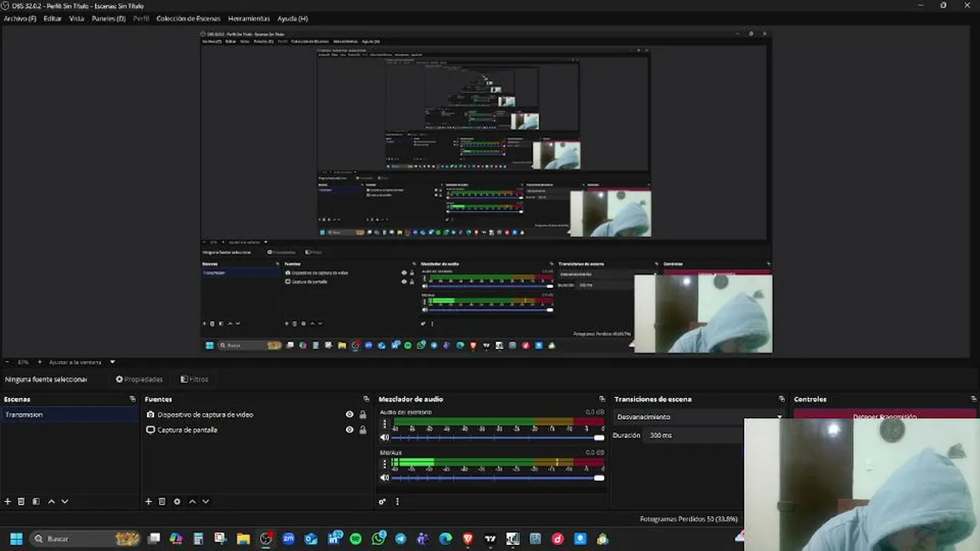Add a new source in Fuentes panel

click(x=149, y=501)
